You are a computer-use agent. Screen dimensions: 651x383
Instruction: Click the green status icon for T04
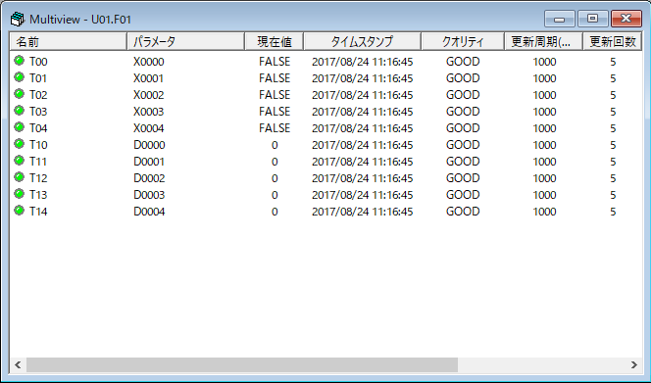click(x=19, y=127)
